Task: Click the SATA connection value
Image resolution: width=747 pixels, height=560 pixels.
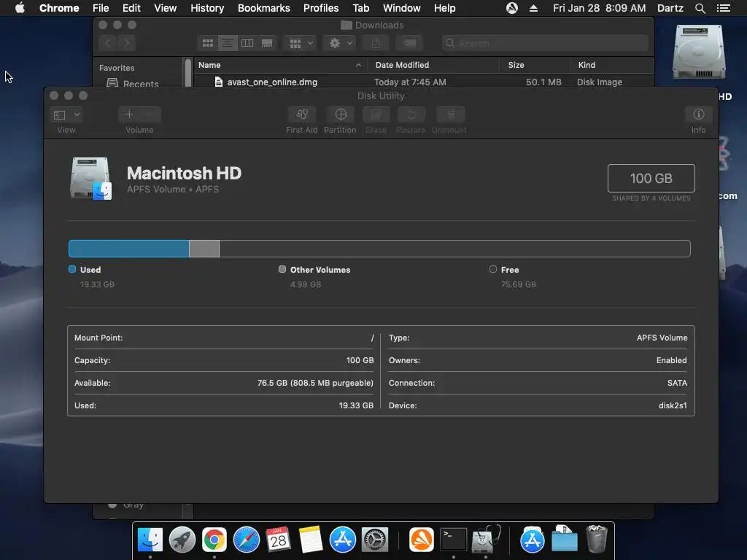Action: (677, 383)
